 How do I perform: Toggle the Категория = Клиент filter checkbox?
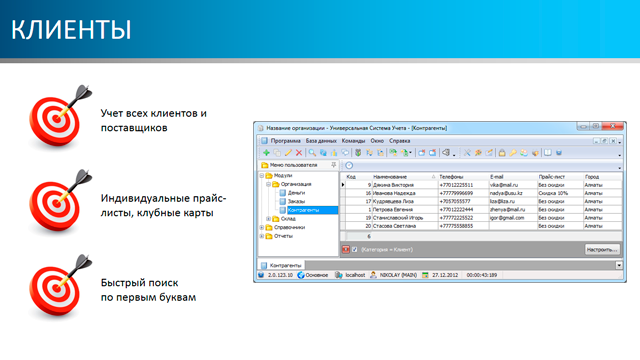point(355,249)
